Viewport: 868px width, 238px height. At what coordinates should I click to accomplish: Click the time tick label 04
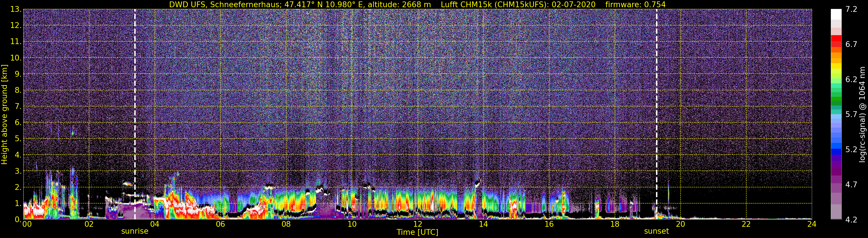pyautogui.click(x=155, y=224)
